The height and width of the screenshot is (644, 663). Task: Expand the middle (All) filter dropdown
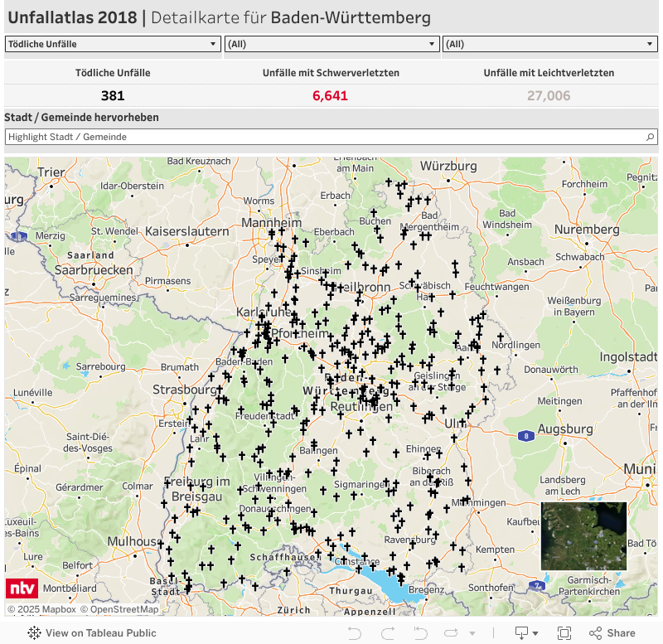point(331,45)
